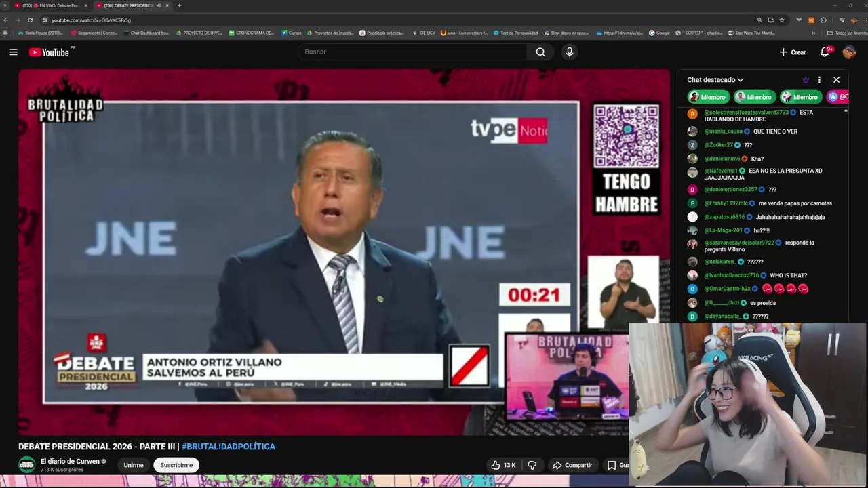Click the Crear button
Viewport: 868px width, 488px height.
click(793, 52)
